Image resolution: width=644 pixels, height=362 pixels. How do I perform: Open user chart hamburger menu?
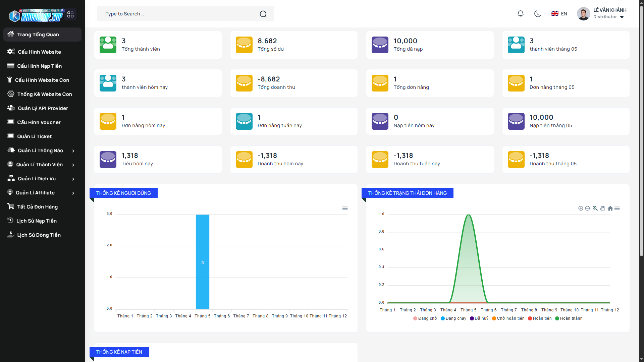(345, 208)
